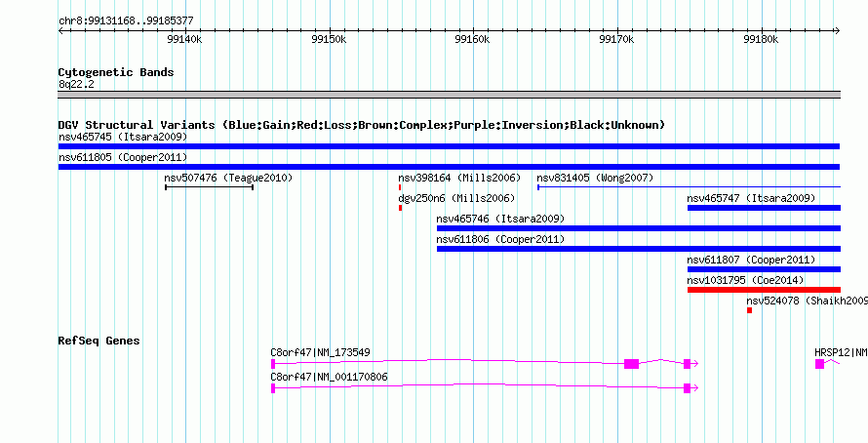Click the RefSeq Genes track title
Image resolution: width=868 pixels, height=443 pixels.
(99, 341)
